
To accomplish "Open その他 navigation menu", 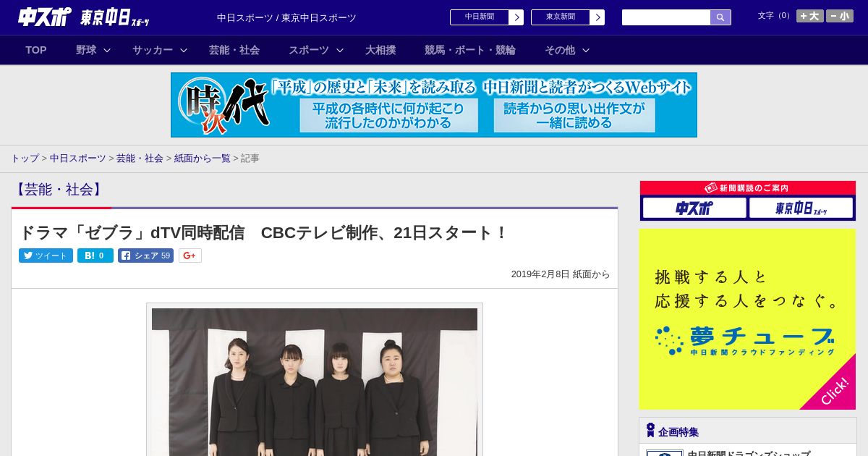I will pos(560,50).
